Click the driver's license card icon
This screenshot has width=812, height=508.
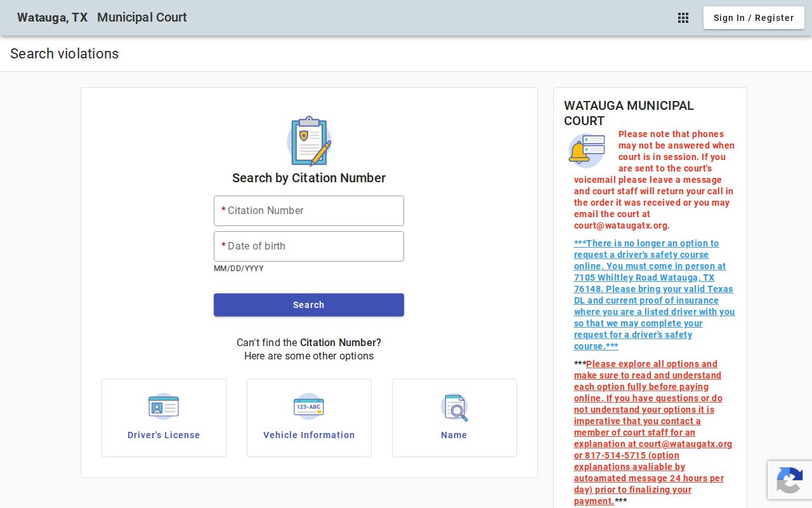click(164, 406)
